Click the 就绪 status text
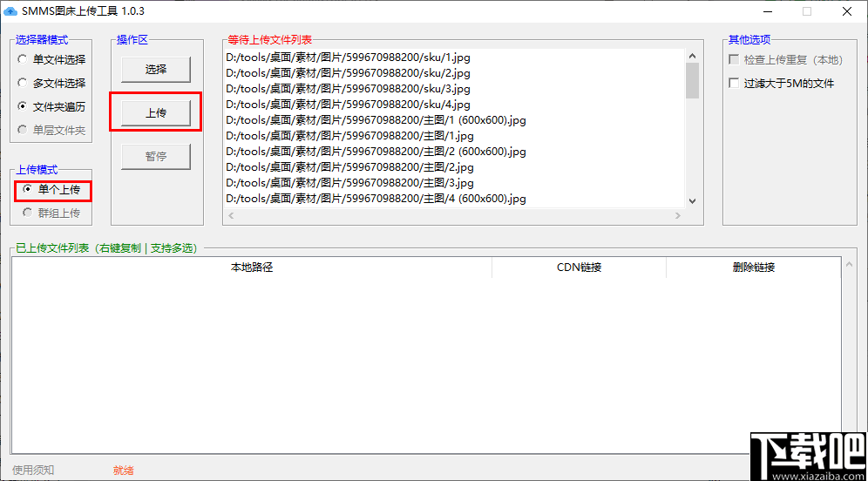 point(124,471)
